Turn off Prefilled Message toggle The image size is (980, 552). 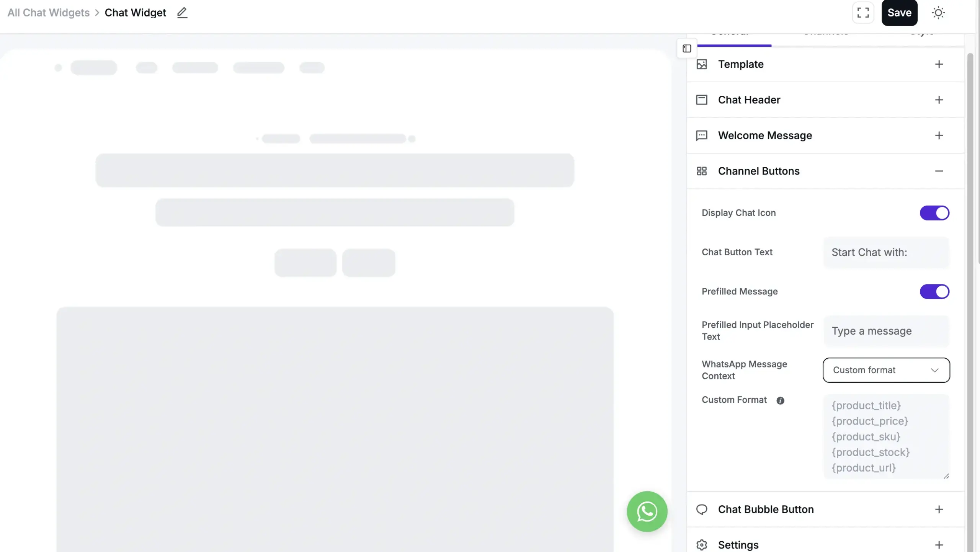[x=934, y=292]
